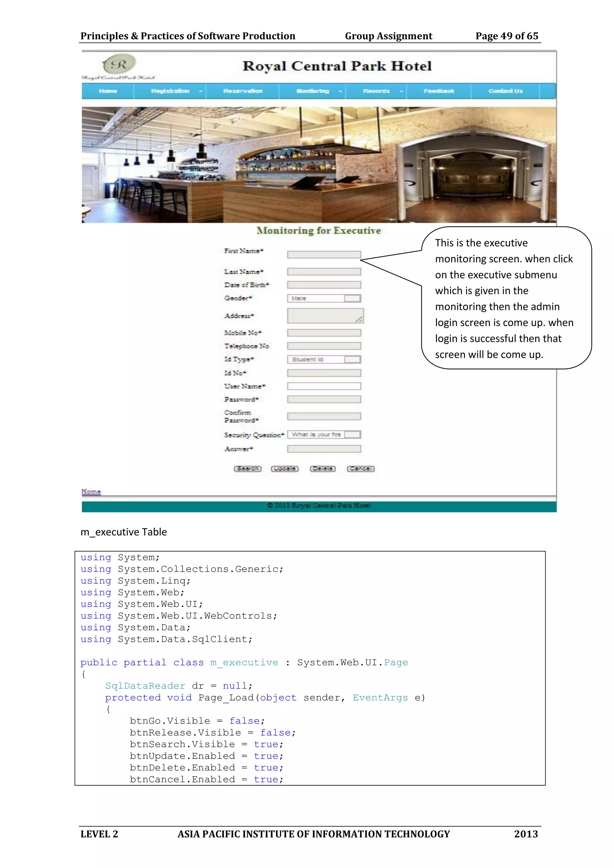Go to the Reservation menu item

243,91
